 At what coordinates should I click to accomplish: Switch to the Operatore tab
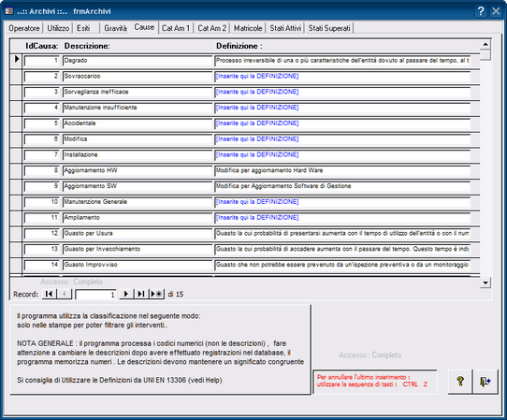24,28
